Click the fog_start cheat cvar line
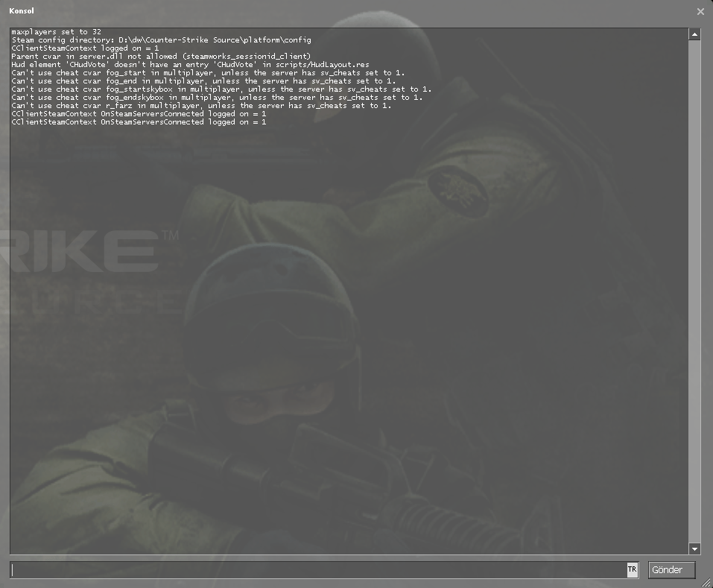The width and height of the screenshot is (713, 588). [208, 73]
